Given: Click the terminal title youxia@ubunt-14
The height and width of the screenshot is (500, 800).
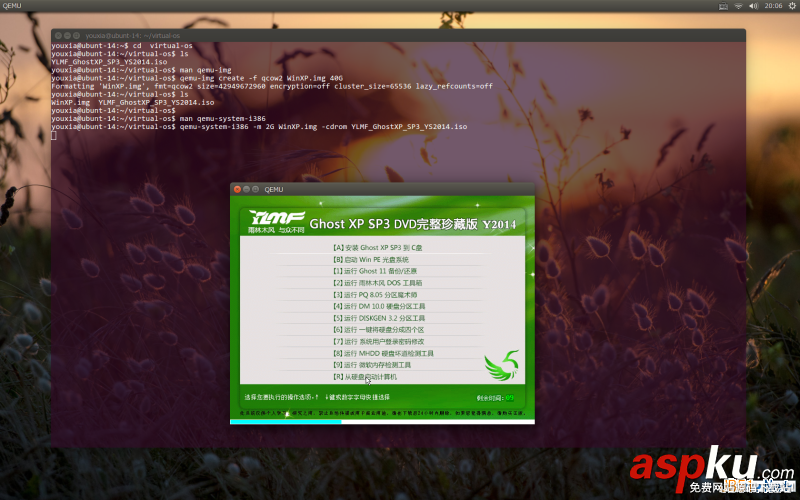Looking at the screenshot, I should tap(133, 36).
